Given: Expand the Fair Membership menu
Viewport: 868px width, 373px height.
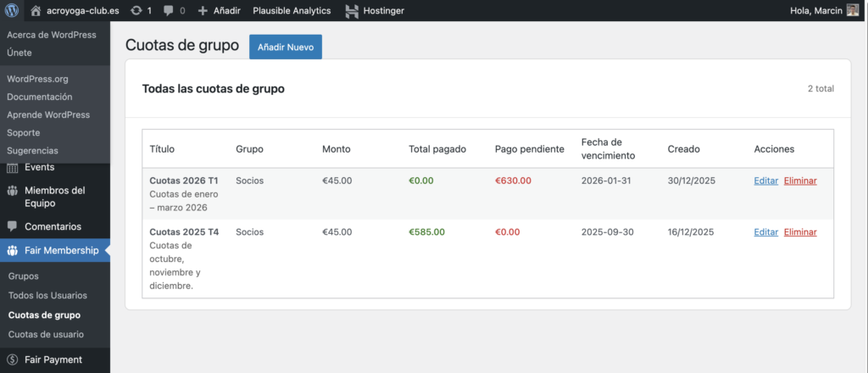Looking at the screenshot, I should 61,250.
